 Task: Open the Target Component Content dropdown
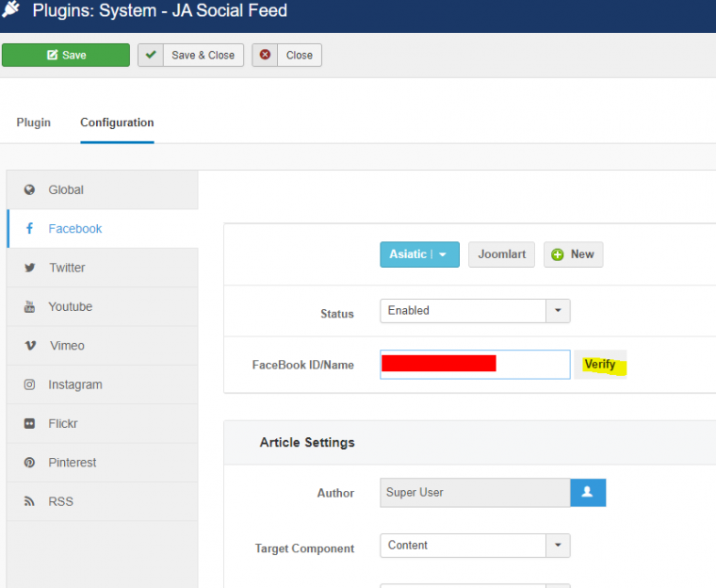pos(475,546)
